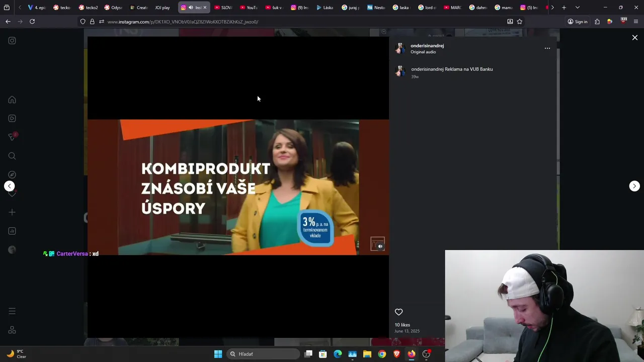Open the Dashboard chart icon in the sidebar
Screen dimensions: 644x362
(x=12, y=231)
